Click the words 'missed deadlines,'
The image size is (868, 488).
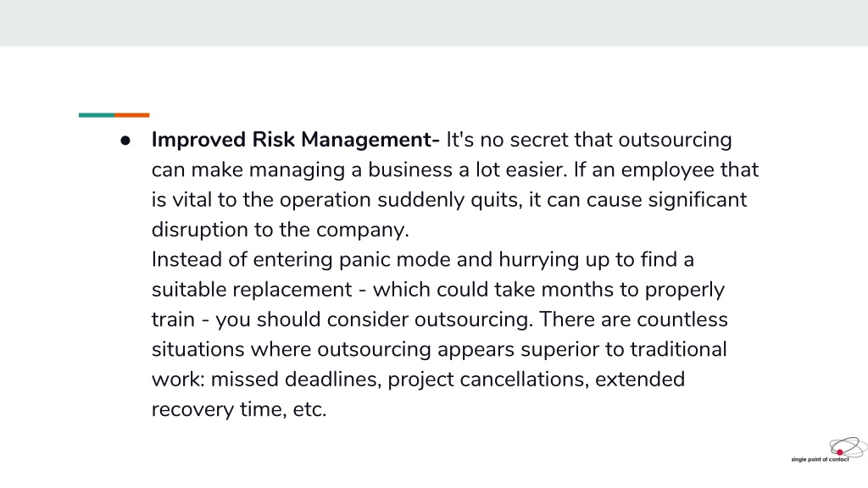pyautogui.click(x=296, y=380)
